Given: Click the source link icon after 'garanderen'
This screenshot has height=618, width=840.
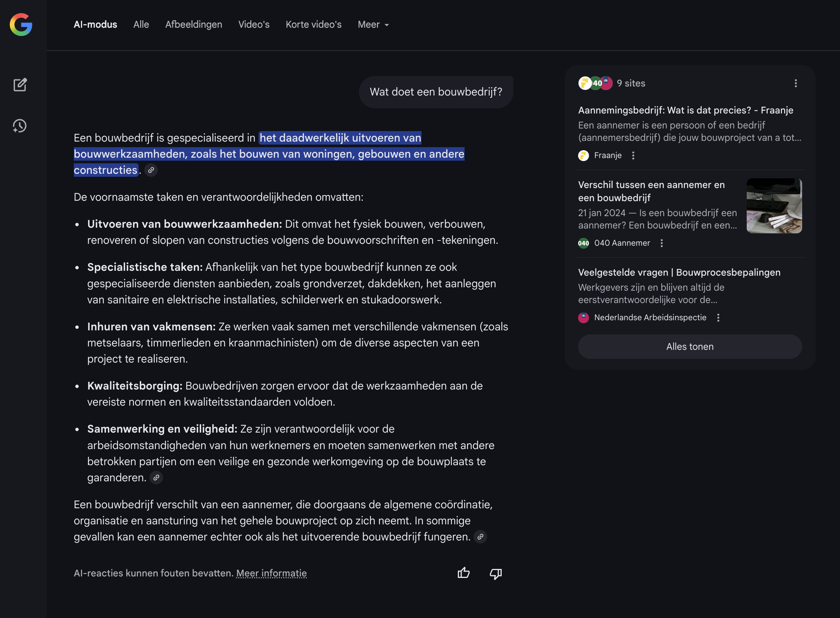Looking at the screenshot, I should click(x=156, y=478).
